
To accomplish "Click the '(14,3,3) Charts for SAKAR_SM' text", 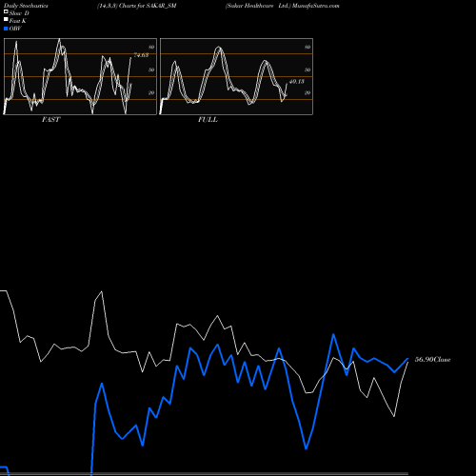I will click(x=137, y=6).
